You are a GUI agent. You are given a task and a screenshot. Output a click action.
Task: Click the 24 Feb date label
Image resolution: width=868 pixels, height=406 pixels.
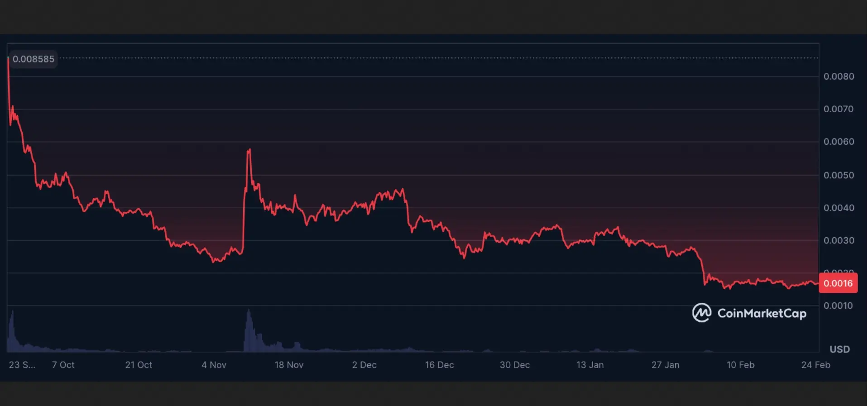pos(816,365)
